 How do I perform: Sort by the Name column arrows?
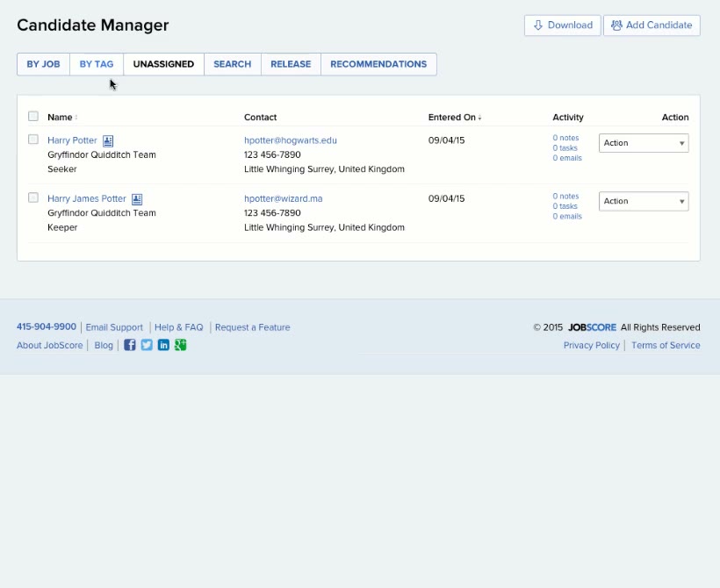[76, 118]
